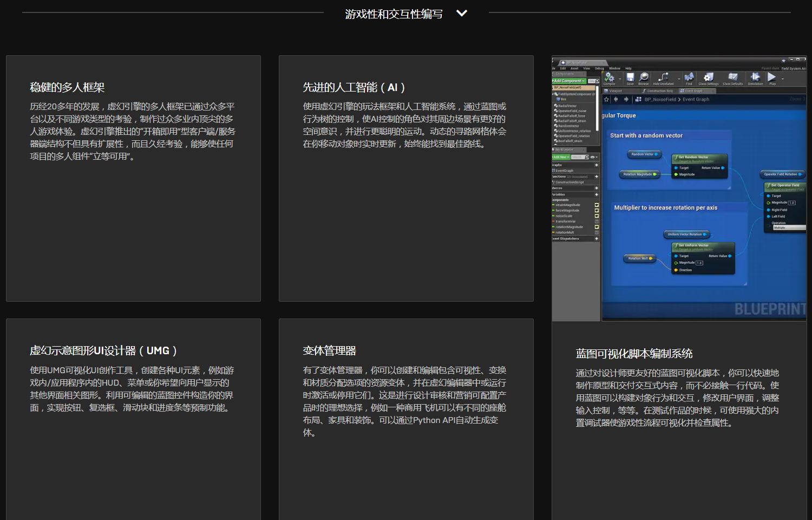Open the green Add New dropdown
The height and width of the screenshot is (520, 812).
pos(561,157)
